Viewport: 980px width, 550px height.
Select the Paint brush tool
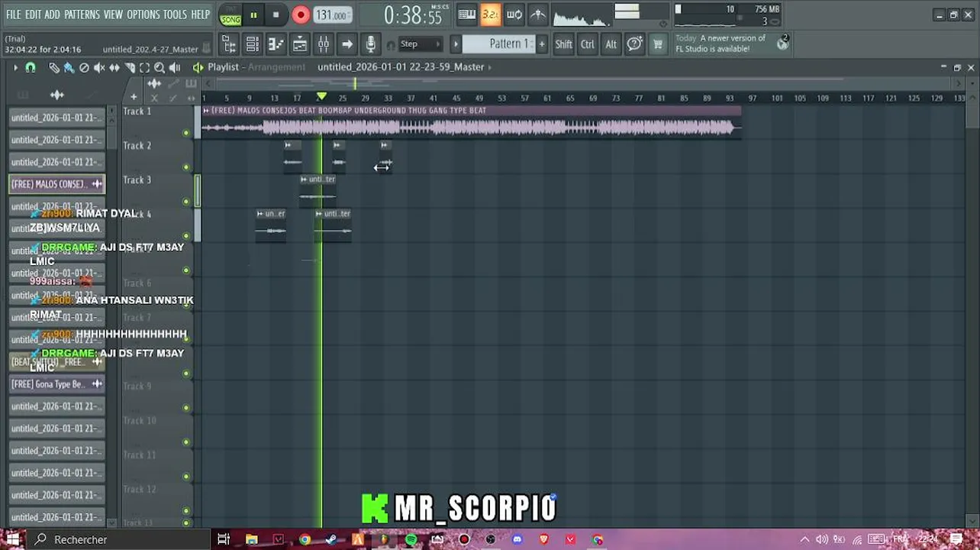[69, 68]
